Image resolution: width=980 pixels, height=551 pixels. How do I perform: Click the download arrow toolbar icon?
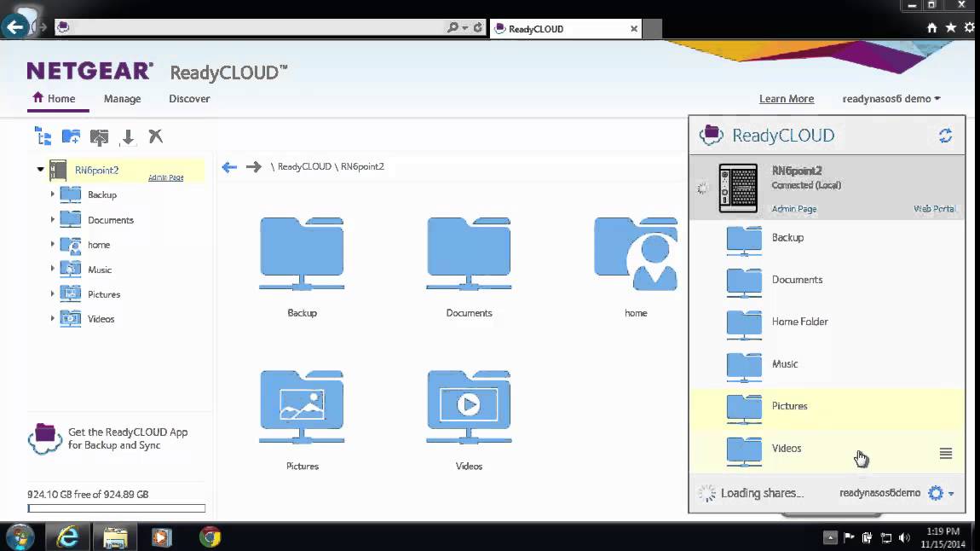(128, 137)
